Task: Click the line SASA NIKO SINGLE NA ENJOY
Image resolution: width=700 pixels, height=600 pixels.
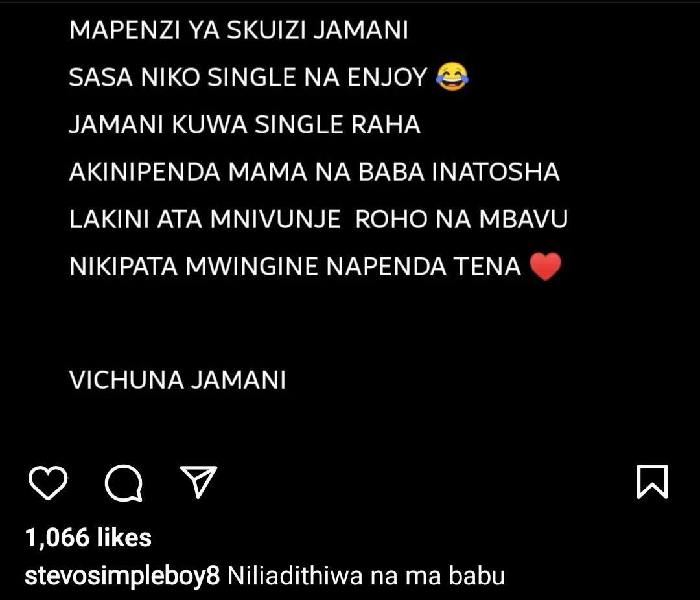Action: 248,77
